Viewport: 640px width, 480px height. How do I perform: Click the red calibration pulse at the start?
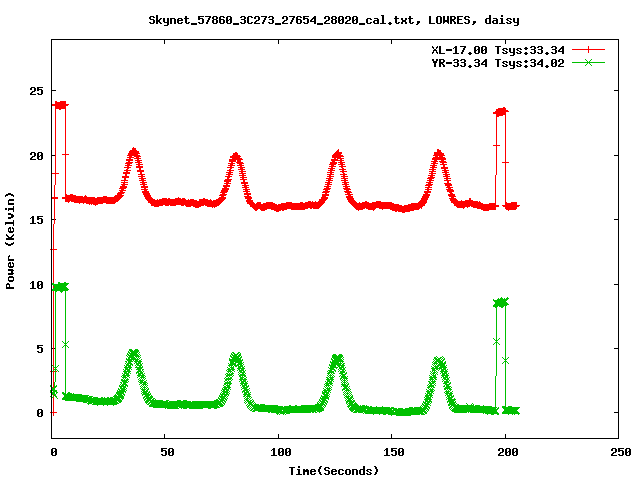[x=60, y=105]
